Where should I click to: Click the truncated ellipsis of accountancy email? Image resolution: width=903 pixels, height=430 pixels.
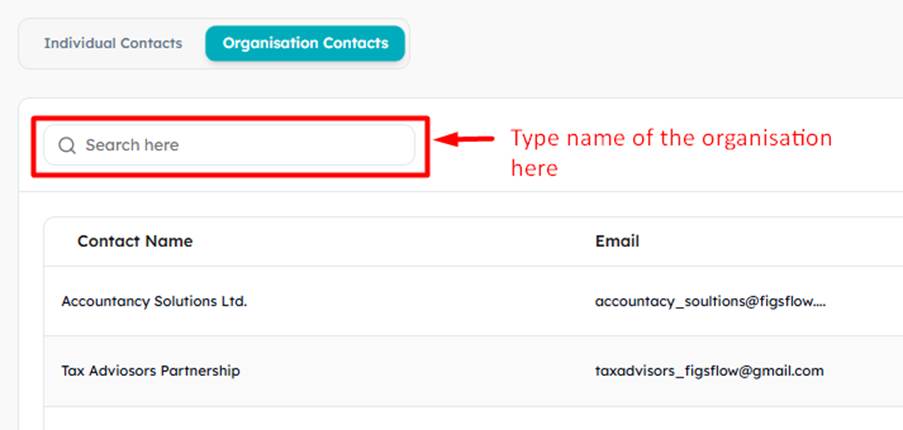click(820, 304)
